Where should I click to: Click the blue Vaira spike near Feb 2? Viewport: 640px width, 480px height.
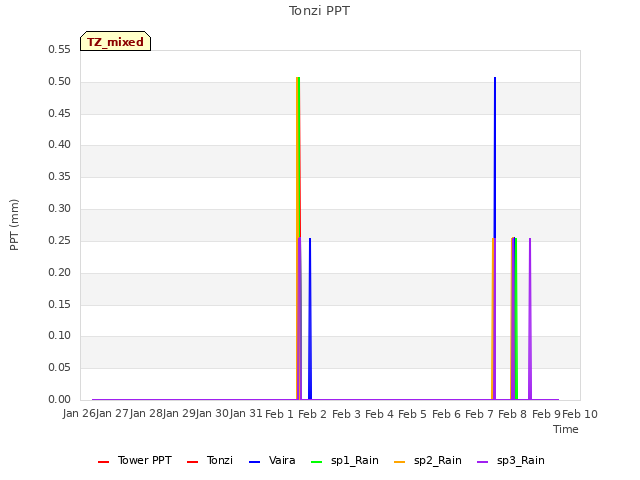point(310,318)
